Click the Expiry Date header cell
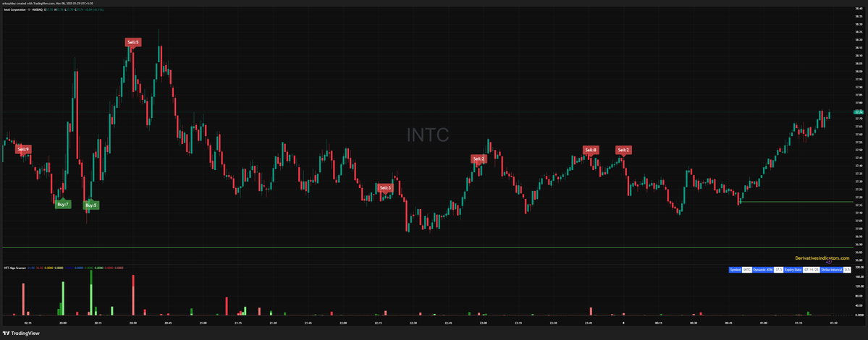 [x=793, y=270]
